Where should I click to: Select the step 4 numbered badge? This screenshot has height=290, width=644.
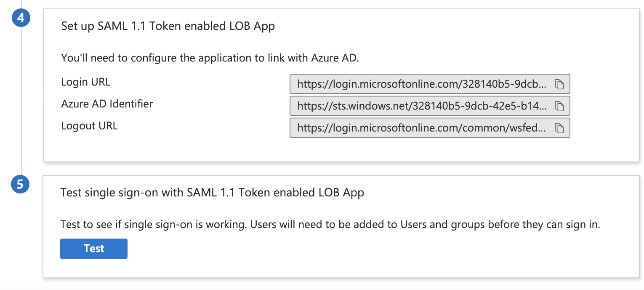[21, 18]
